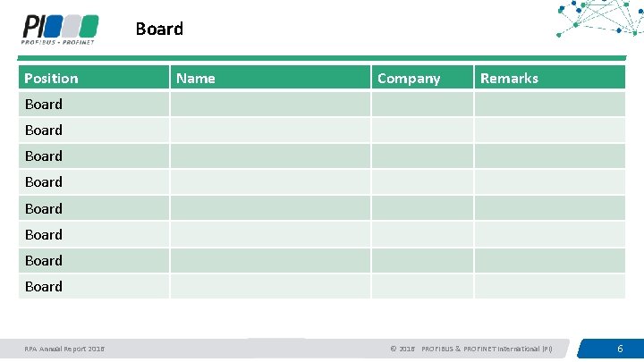Click the second Board row position cell
The height and width of the screenshot is (362, 644).
(x=94, y=130)
